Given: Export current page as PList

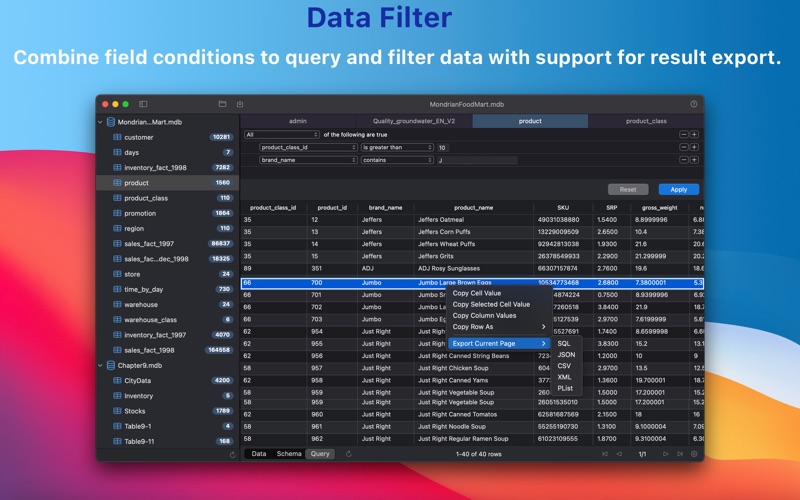Looking at the screenshot, I should click(566, 389).
